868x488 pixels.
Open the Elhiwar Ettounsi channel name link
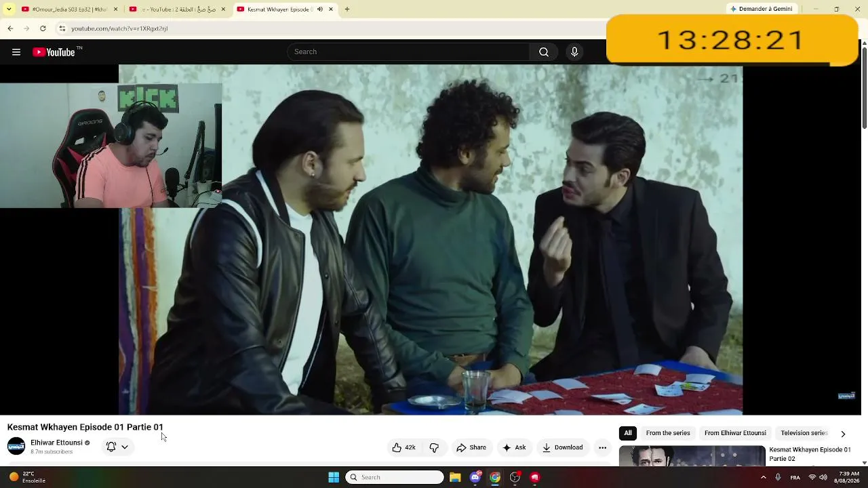[56, 443]
